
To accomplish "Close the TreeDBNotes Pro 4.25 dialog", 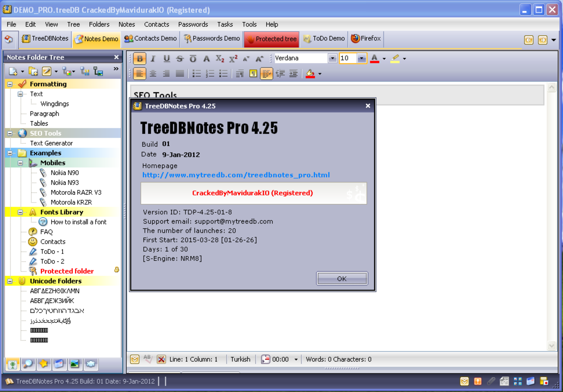I will (368, 106).
